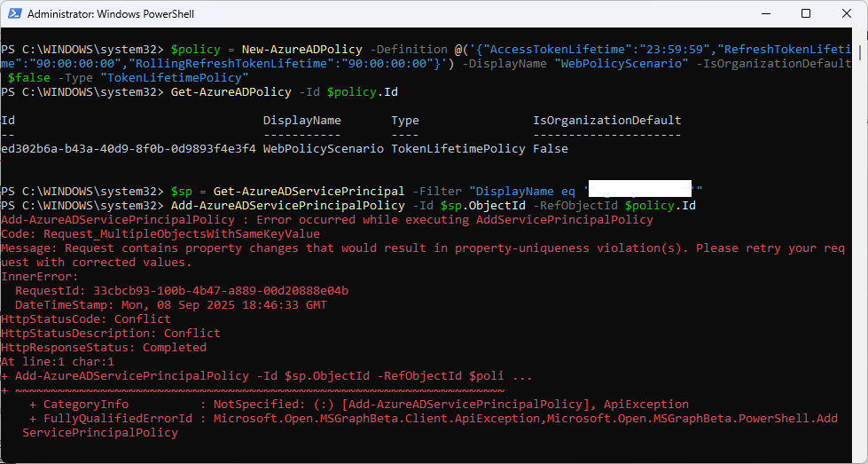Click the False value under IsOrganizationDefault
Screen dimensions: 868x464
(551, 149)
